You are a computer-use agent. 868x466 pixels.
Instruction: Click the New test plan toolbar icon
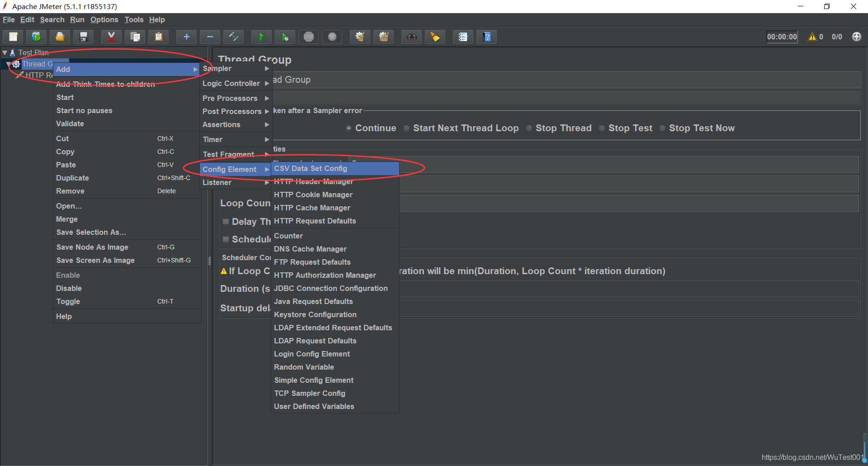13,37
